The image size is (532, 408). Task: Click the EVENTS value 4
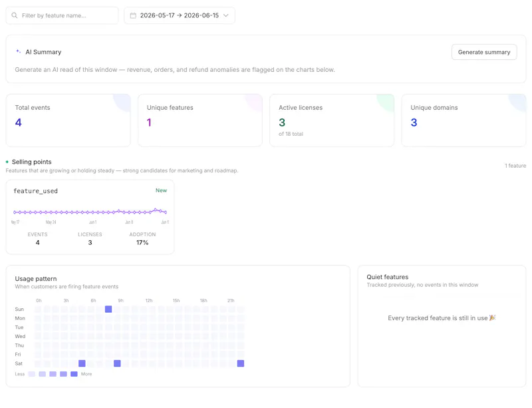pos(38,242)
